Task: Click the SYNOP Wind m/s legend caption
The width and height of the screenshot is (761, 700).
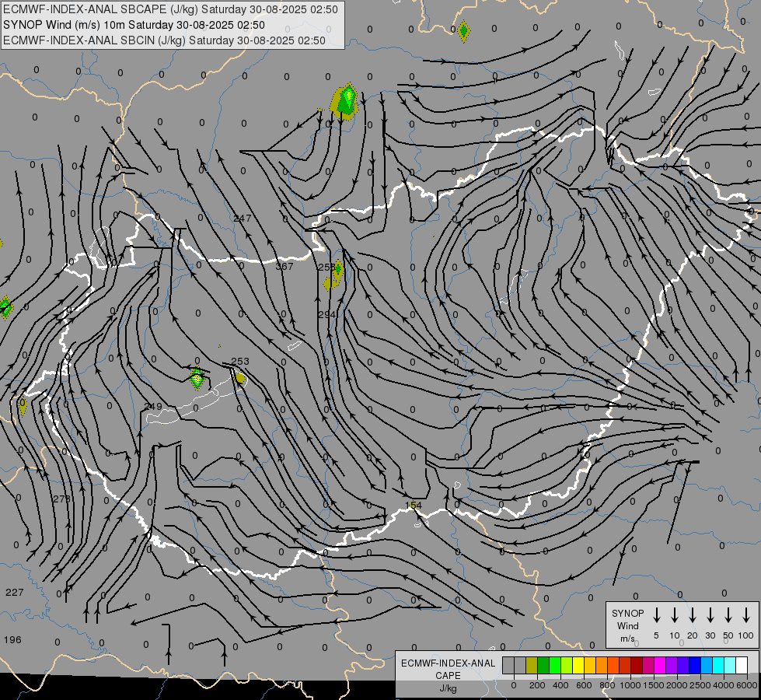Action: pos(627,625)
